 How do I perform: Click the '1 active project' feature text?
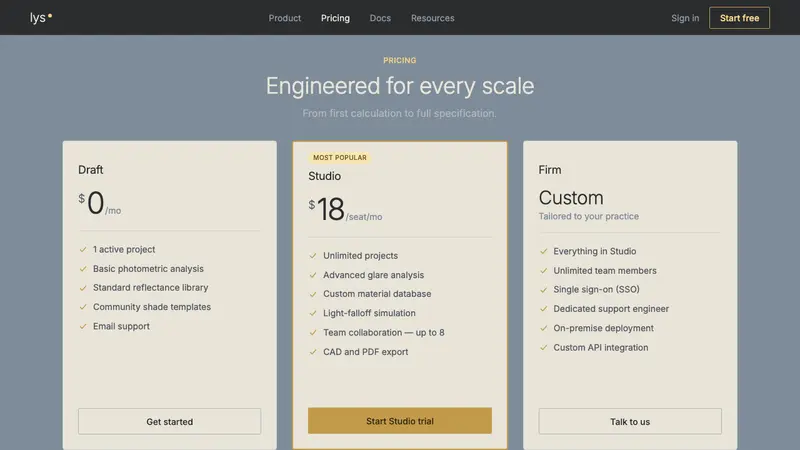pyautogui.click(x=124, y=249)
